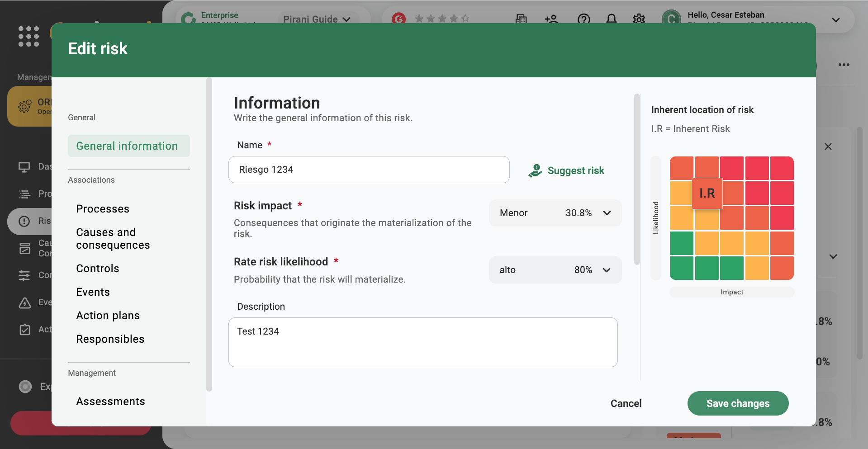Click the company building icon
Viewport: 868px width, 449px height.
[x=521, y=19]
